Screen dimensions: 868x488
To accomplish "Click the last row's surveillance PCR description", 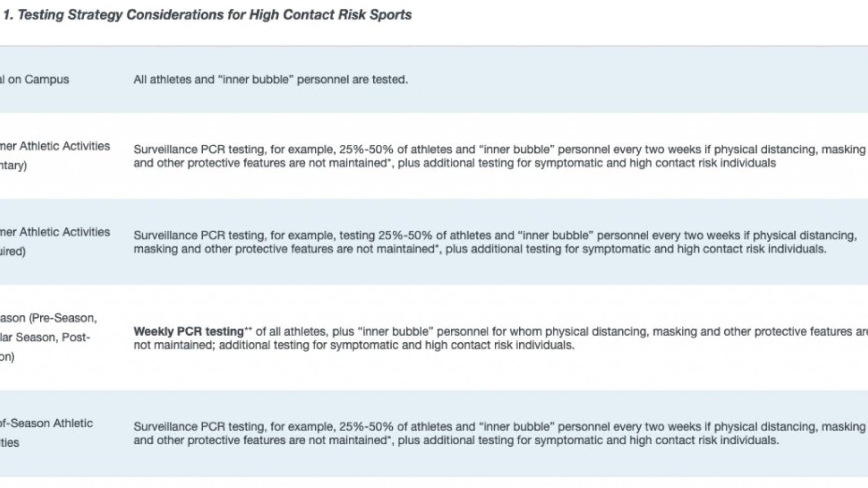I will coord(499,433).
